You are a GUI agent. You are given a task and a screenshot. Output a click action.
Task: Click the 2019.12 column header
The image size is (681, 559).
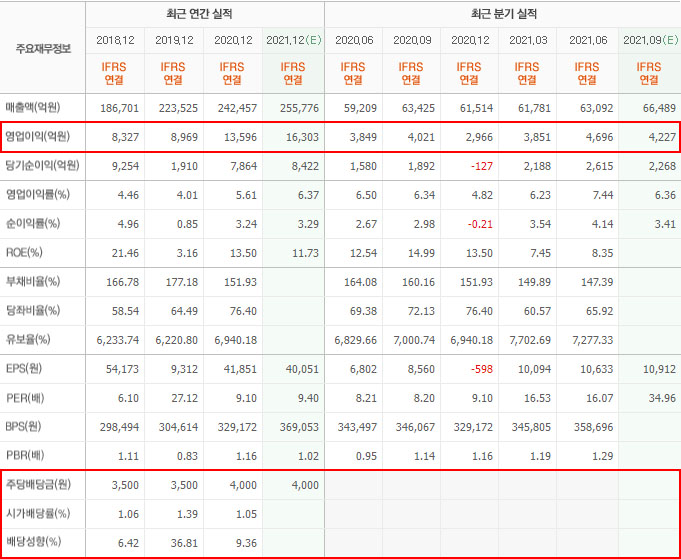click(x=174, y=40)
